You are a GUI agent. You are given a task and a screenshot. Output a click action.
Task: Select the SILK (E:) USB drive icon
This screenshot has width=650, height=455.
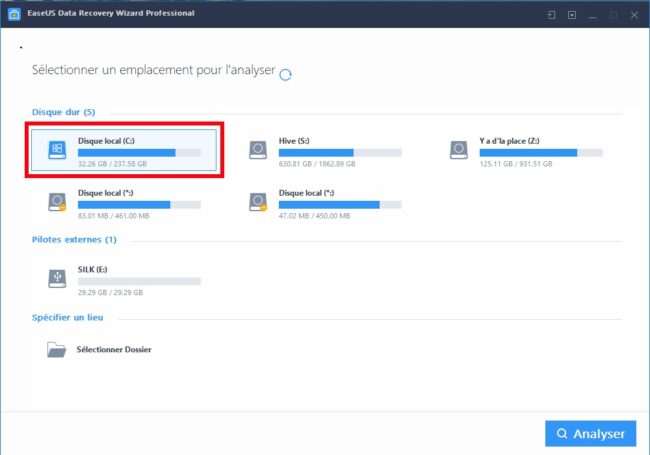pyautogui.click(x=57, y=278)
